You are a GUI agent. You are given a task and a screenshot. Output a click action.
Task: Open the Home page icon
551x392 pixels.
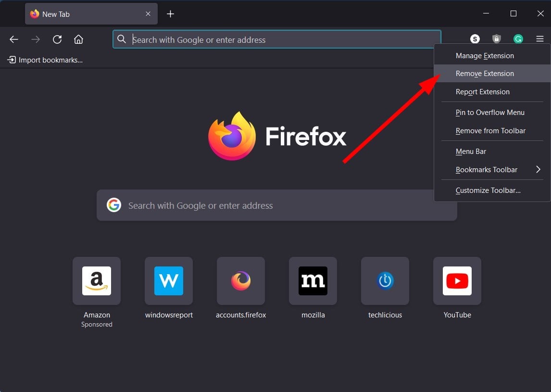point(78,39)
